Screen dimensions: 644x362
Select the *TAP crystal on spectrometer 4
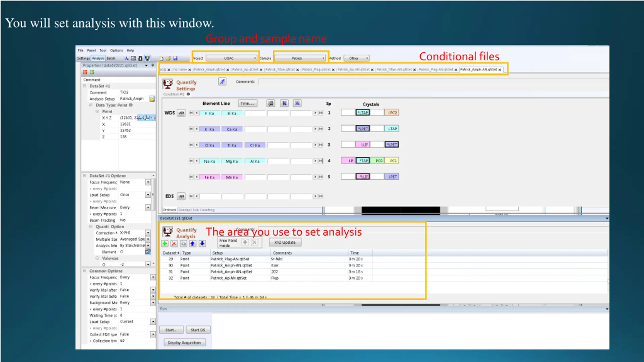click(x=363, y=161)
